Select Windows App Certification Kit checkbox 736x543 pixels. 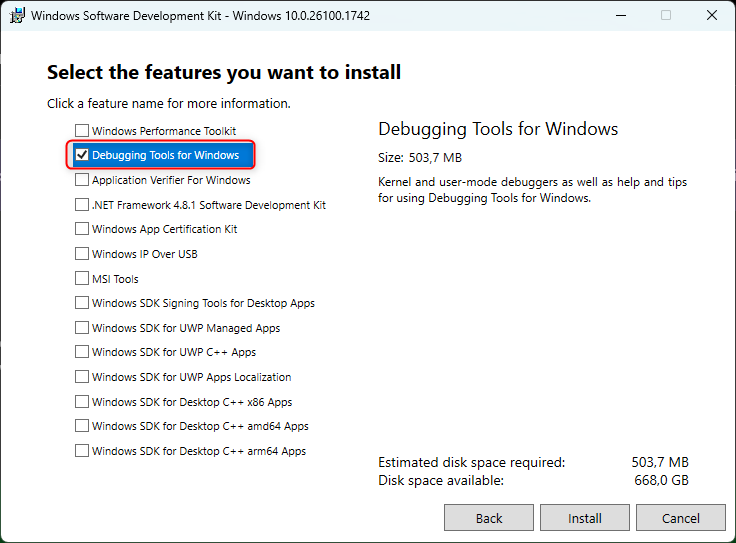pyautogui.click(x=82, y=228)
